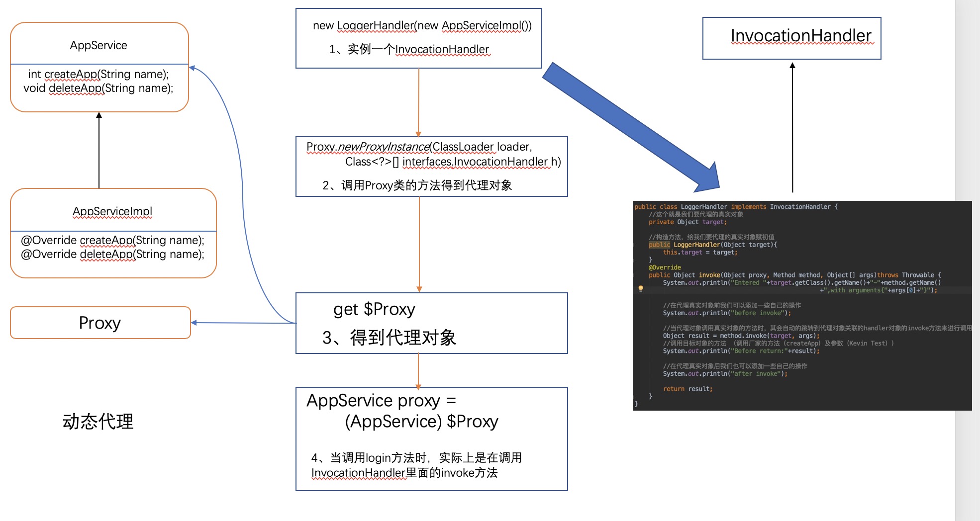
Task: Select the AppServiceImpl heading
Action: pos(112,211)
